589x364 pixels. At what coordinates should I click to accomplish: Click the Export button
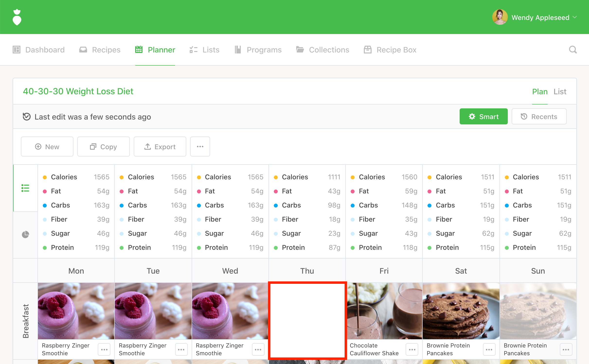click(160, 147)
